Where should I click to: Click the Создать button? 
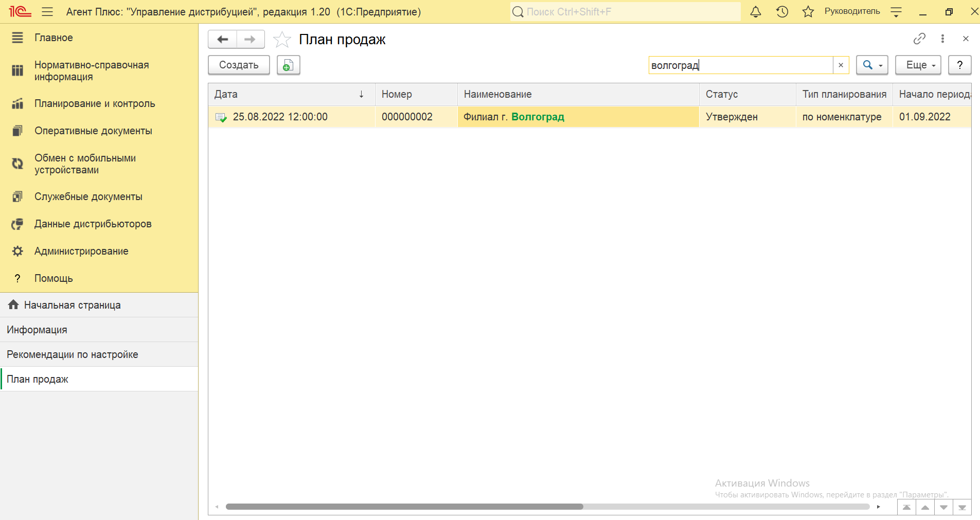tap(239, 65)
